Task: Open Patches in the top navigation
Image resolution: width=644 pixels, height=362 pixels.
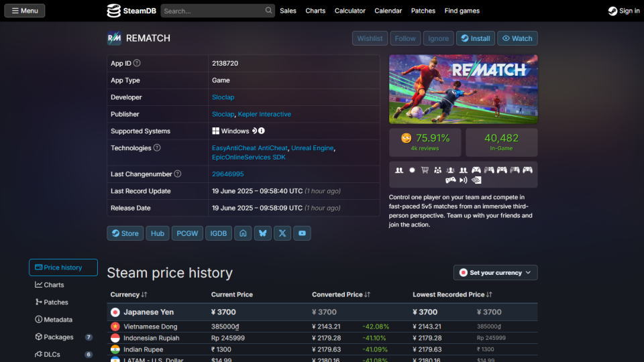Action: (x=423, y=11)
